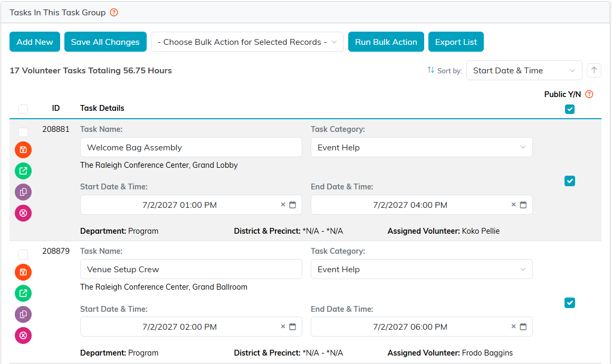
Task: Click Save All Changes
Action: tap(106, 42)
